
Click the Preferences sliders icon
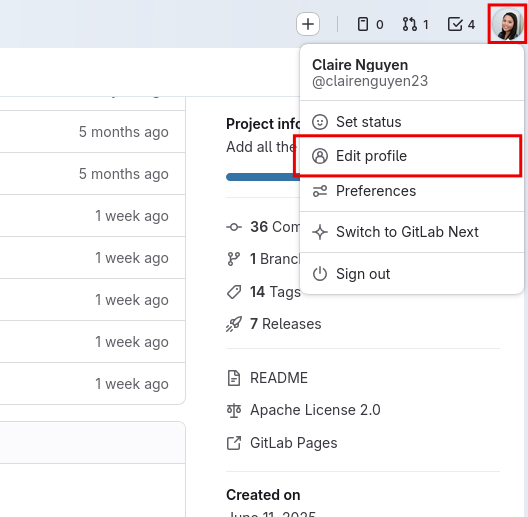point(320,191)
